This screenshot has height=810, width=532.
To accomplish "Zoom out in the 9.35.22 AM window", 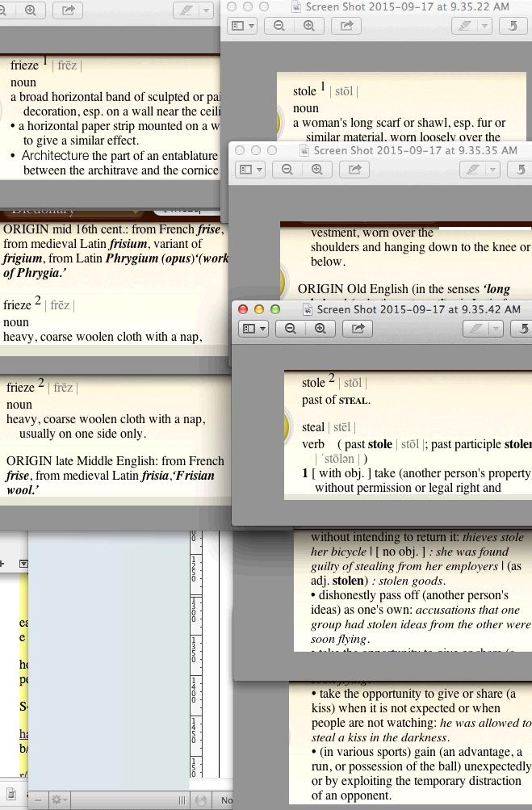I will point(279,26).
